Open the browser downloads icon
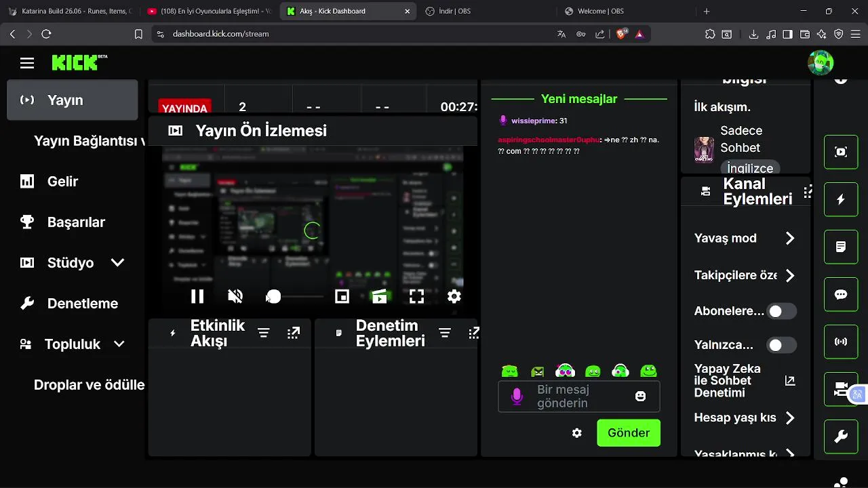The width and height of the screenshot is (868, 488). [753, 34]
